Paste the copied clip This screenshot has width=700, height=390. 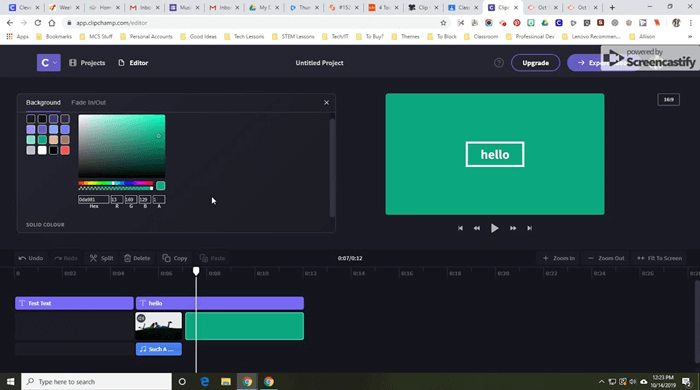pos(212,258)
